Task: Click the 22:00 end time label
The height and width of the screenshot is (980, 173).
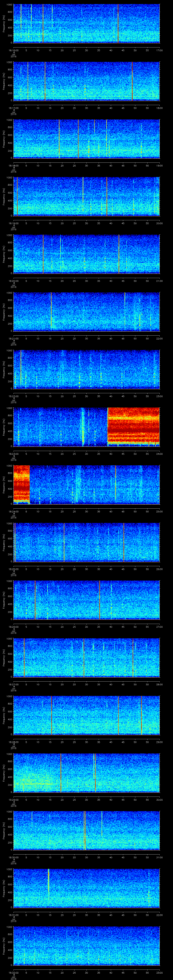Action: coord(159,339)
